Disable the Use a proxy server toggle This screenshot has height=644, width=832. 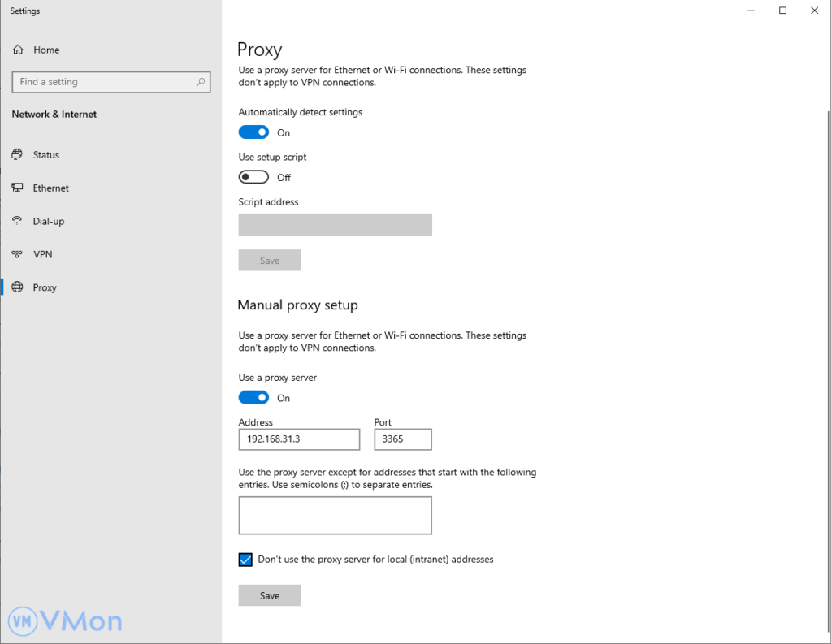253,398
